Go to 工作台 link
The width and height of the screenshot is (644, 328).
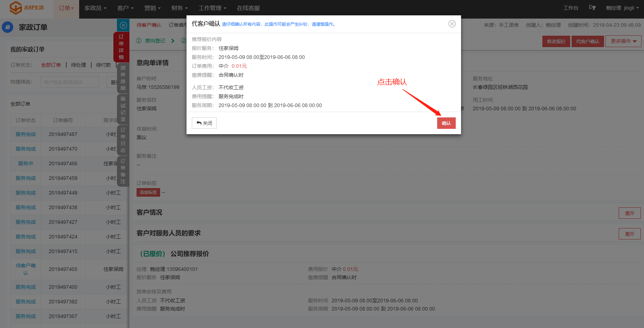click(571, 8)
